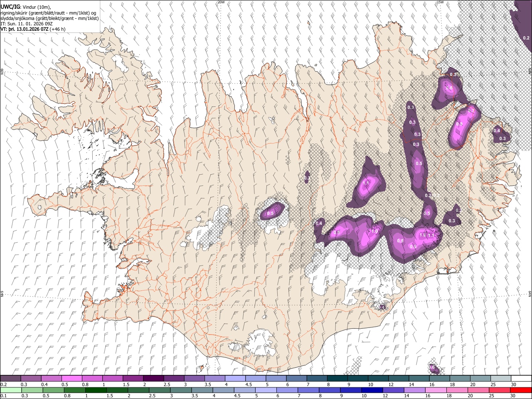Click the 0.4 value on the east coast blob
The height and width of the screenshot is (399, 532).
(x=496, y=131)
